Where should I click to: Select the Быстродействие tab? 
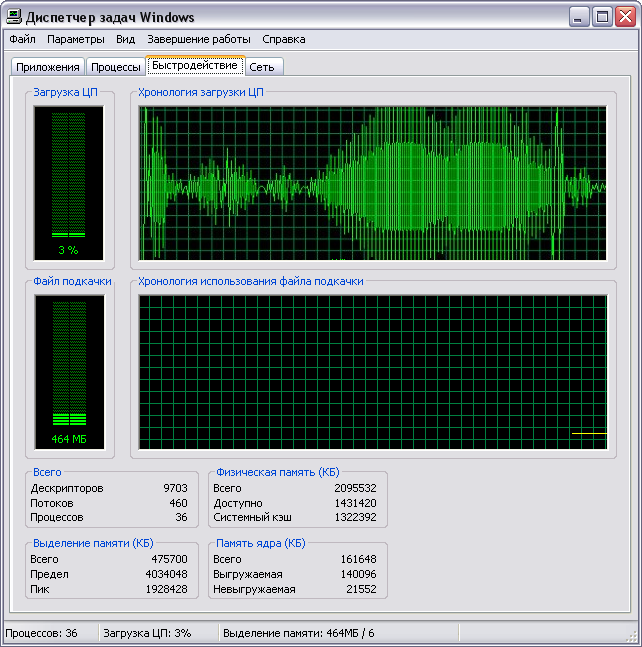(x=195, y=66)
